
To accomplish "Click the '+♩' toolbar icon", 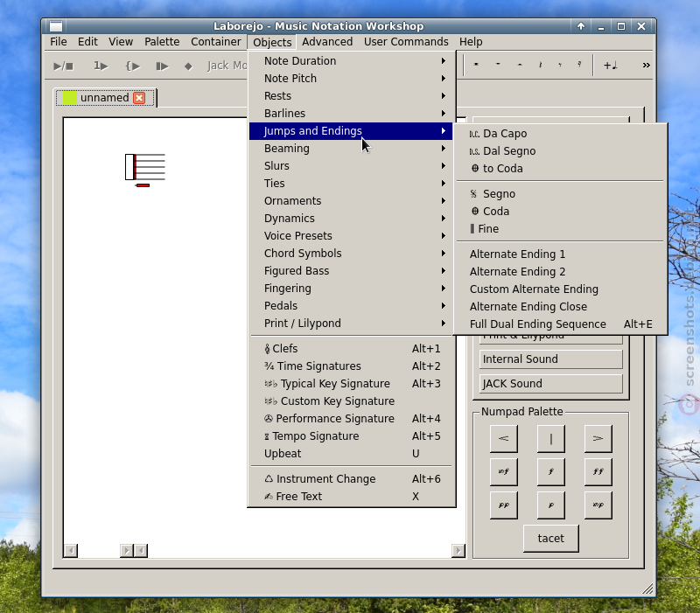I will (x=610, y=66).
